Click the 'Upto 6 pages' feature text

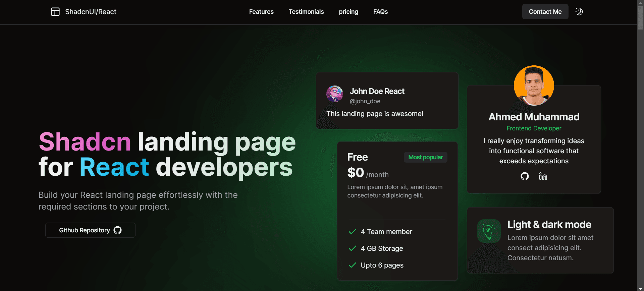click(x=382, y=265)
